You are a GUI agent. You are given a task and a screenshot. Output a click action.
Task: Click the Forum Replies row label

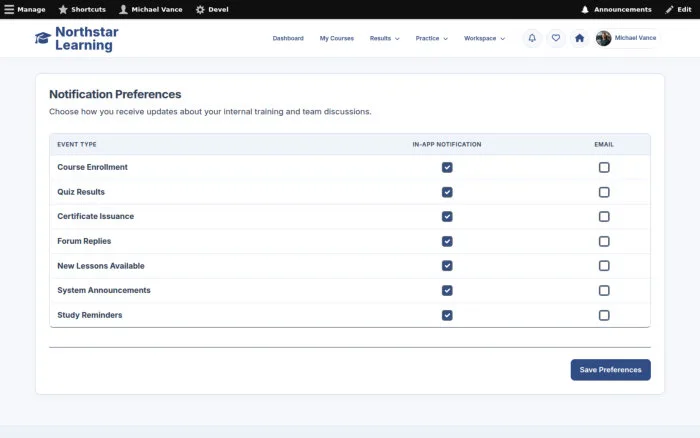click(x=84, y=241)
